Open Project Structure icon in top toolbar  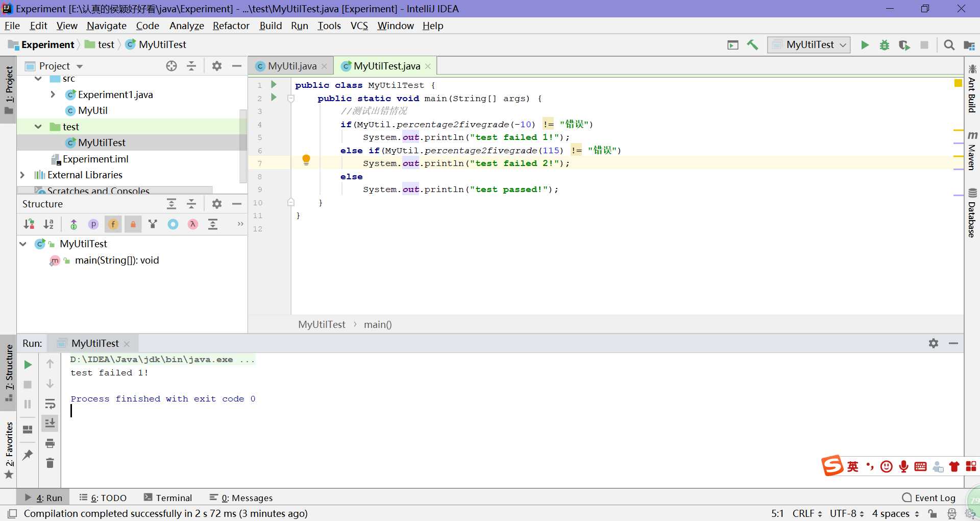click(969, 45)
